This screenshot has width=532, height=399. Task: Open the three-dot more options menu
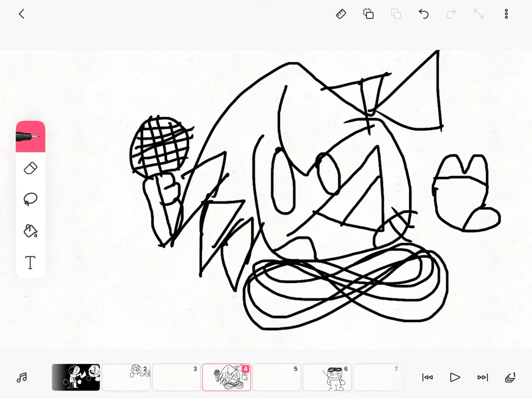pos(506,14)
